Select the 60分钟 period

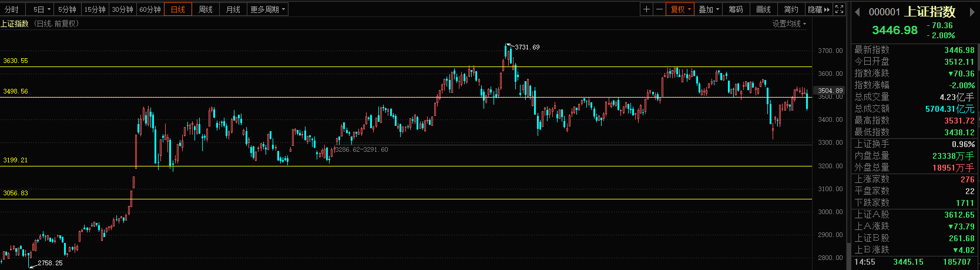[x=150, y=9]
